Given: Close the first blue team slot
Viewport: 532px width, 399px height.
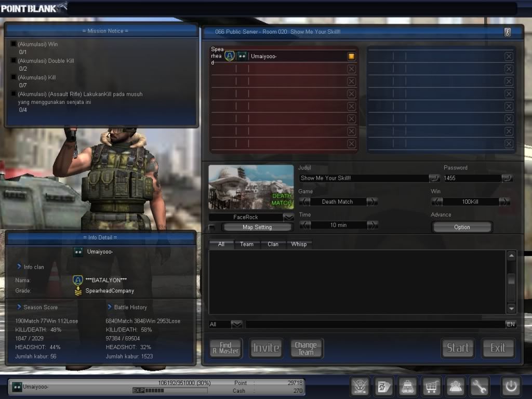Looking at the screenshot, I should (x=509, y=56).
